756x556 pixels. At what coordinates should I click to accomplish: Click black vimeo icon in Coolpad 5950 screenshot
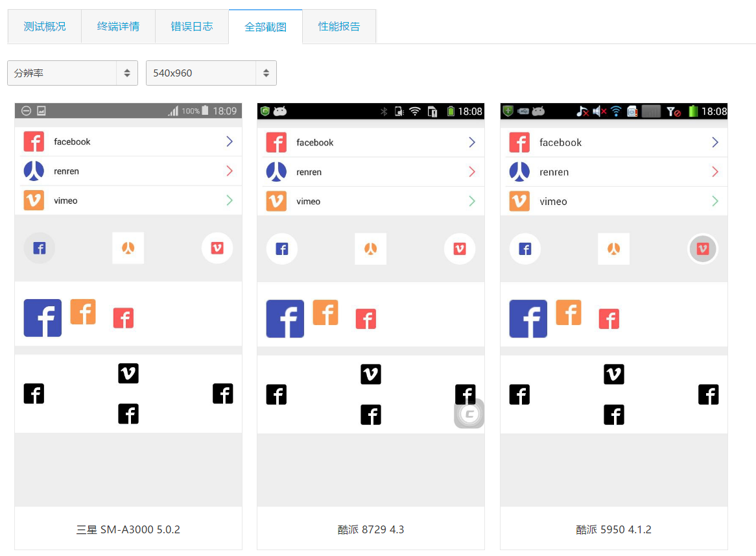(614, 374)
